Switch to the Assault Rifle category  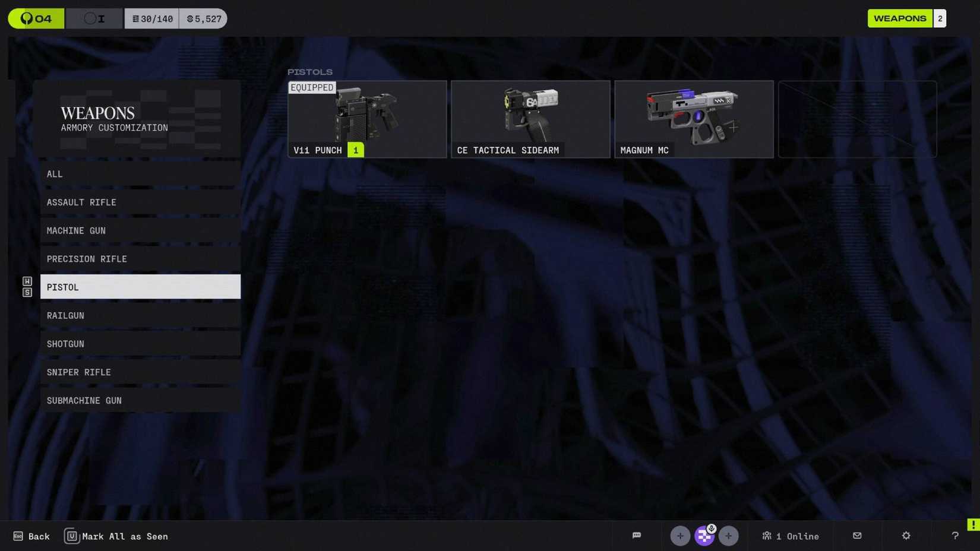[x=140, y=202]
